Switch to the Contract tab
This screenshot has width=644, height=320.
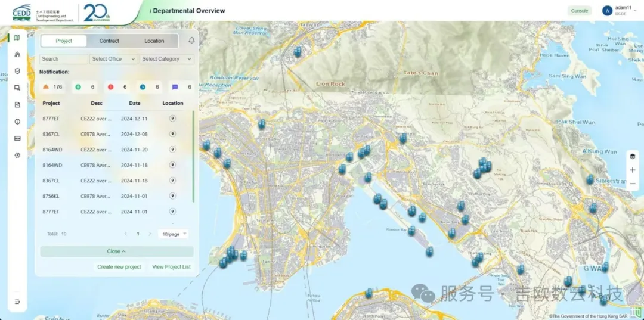(109, 41)
